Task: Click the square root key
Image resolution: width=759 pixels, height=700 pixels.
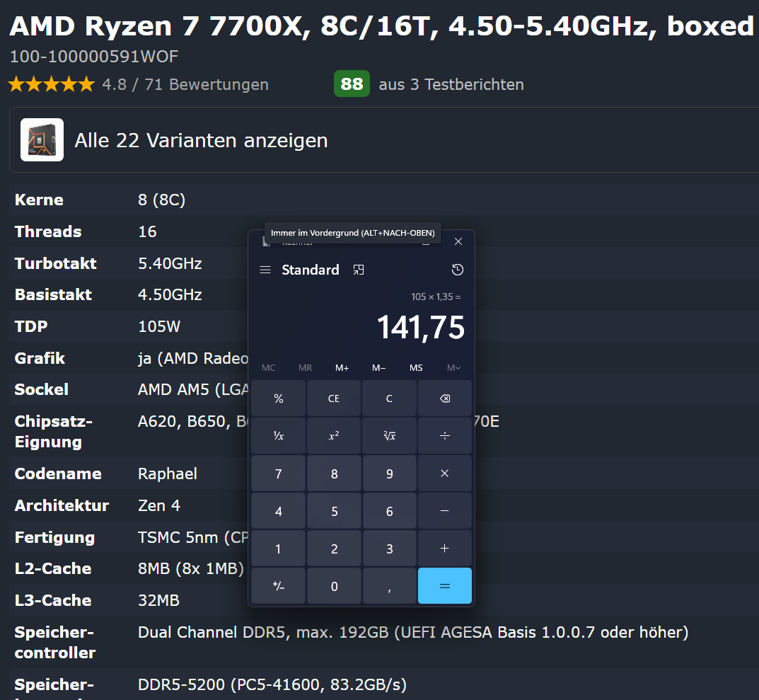Action: (389, 436)
